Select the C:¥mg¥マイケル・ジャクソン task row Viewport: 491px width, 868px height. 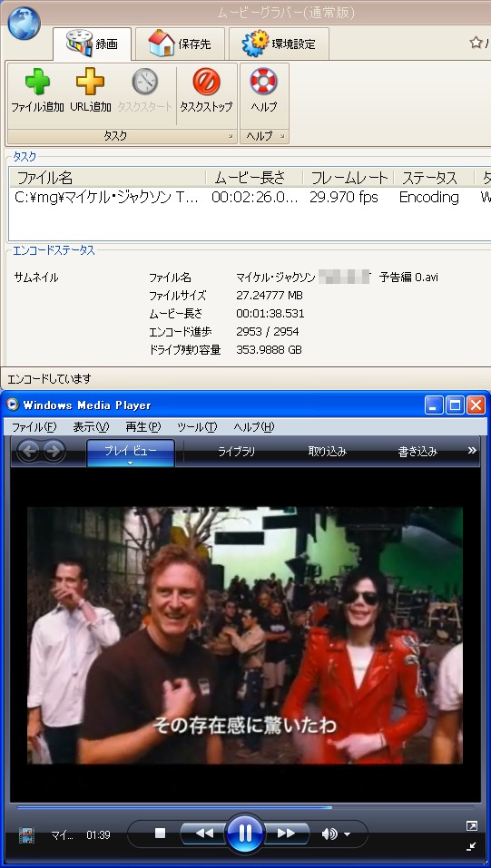point(250,198)
